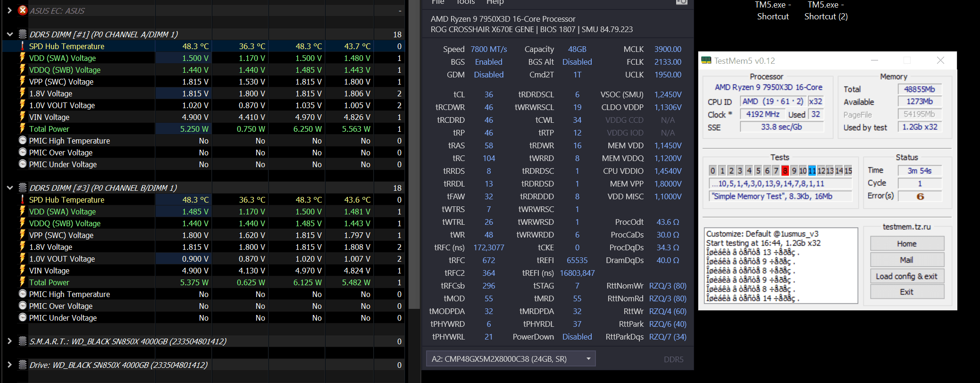Image resolution: width=980 pixels, height=383 pixels.
Task: Open the File menu in ZenTimings
Action: 438,2
